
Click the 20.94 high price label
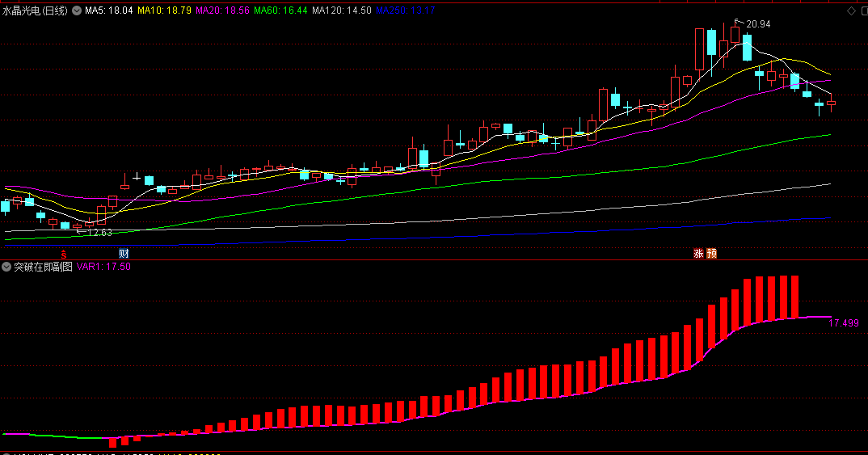coord(758,23)
